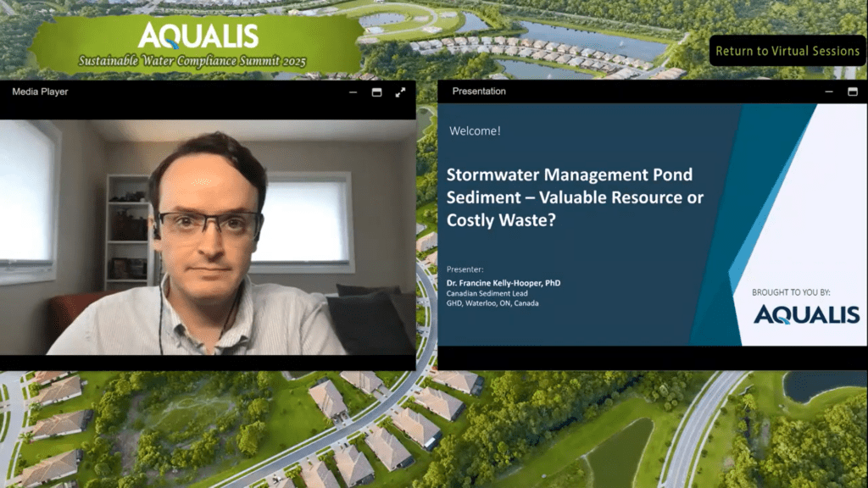
Task: Minimize the Media Player window
Action: pyautogui.click(x=355, y=92)
